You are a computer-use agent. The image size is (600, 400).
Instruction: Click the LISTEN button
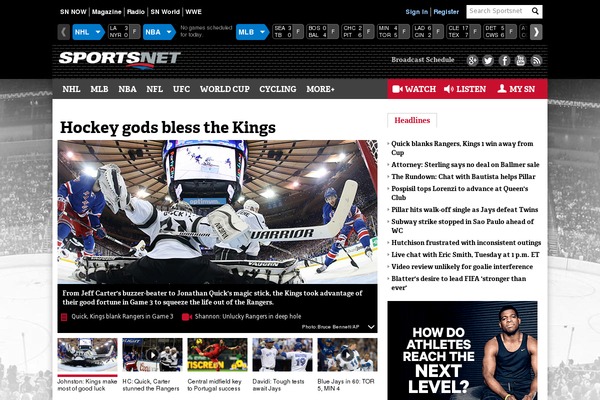465,89
